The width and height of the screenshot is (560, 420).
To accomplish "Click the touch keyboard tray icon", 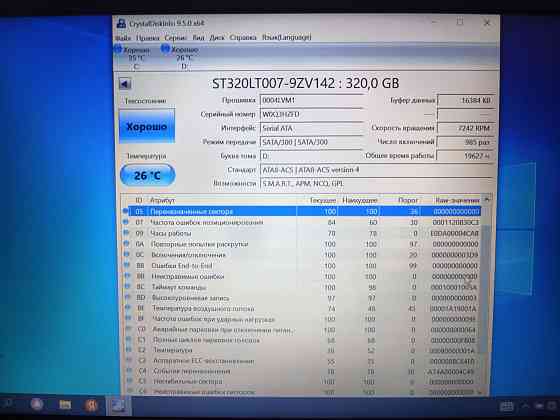I will pyautogui.click(x=506, y=406).
